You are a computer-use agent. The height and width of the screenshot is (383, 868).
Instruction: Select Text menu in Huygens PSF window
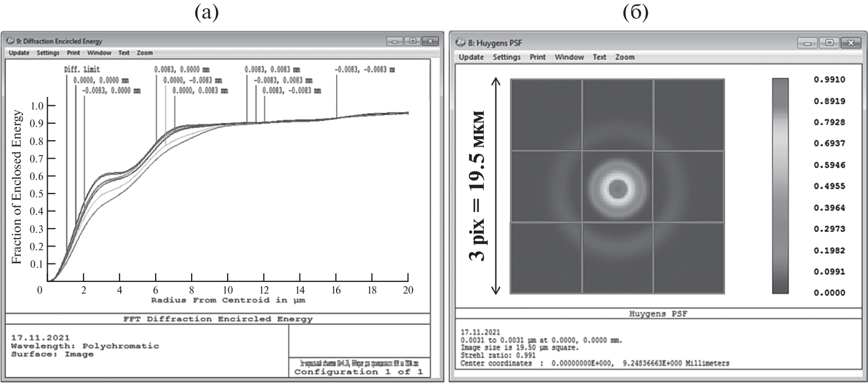click(600, 57)
